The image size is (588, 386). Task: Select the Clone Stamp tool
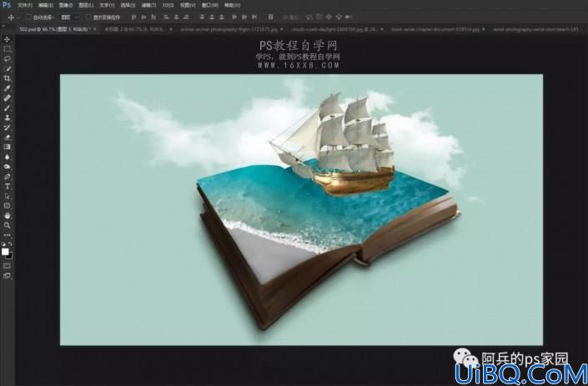click(8, 118)
